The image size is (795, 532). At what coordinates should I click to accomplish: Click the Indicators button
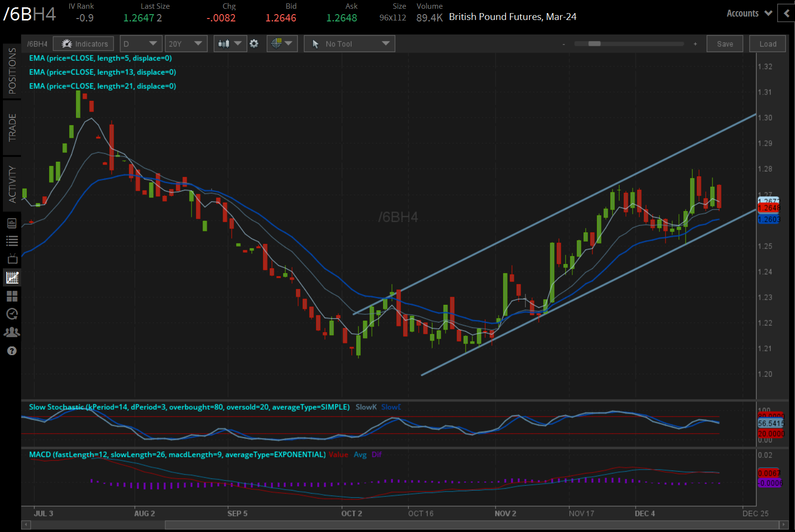click(84, 44)
